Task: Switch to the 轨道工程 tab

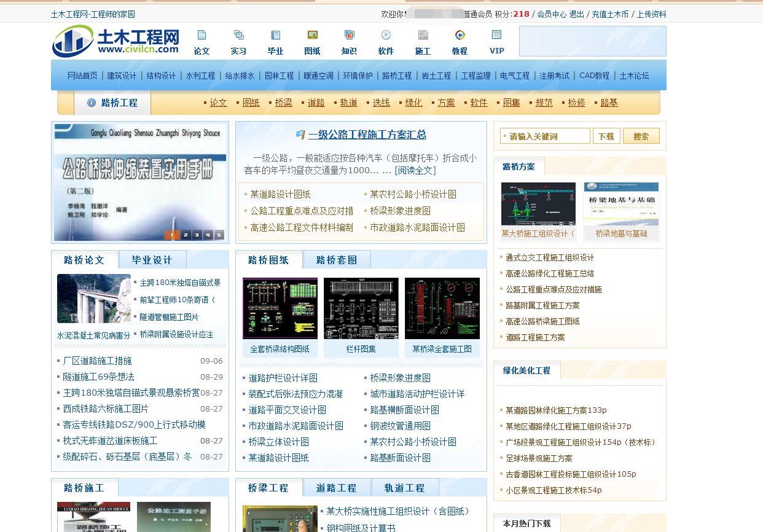Action: (405, 487)
